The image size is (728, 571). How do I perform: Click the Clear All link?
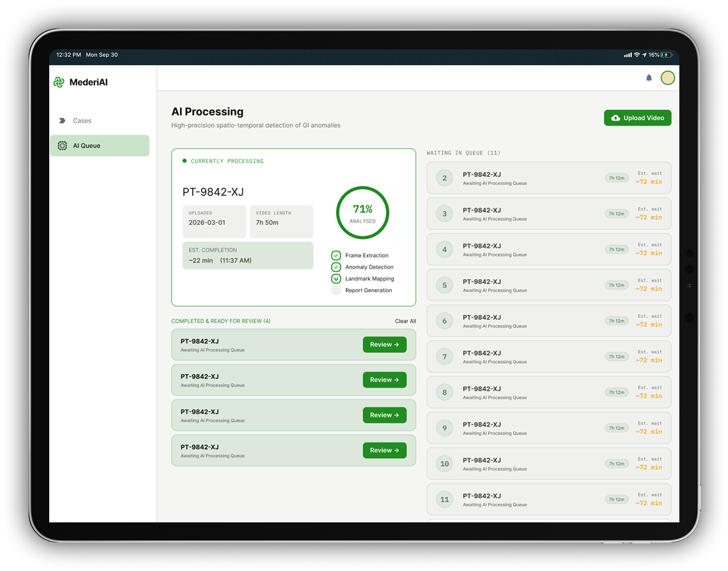click(x=405, y=321)
